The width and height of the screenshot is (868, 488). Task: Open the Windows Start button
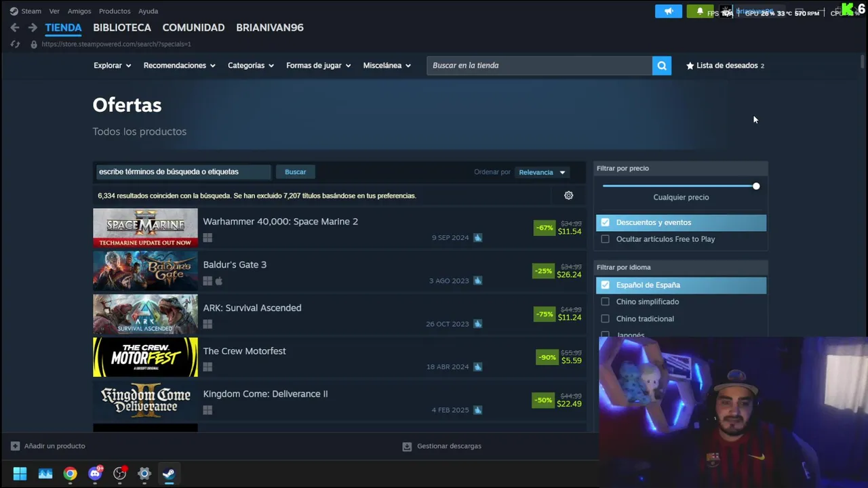tap(20, 474)
